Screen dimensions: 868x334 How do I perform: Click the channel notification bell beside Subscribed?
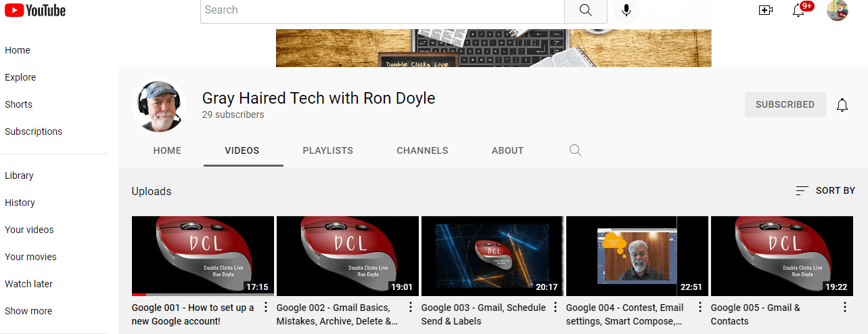coord(842,105)
